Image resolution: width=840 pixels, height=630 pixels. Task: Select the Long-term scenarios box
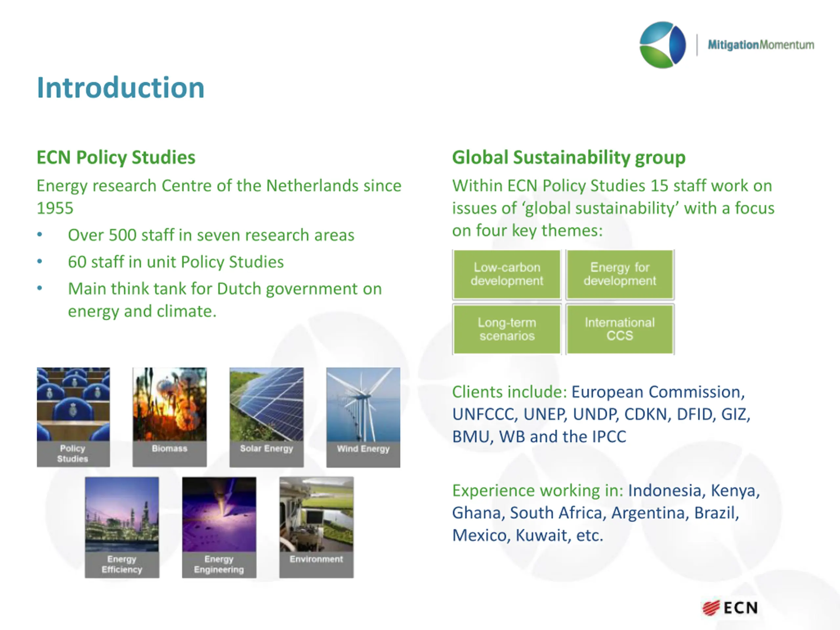pyautogui.click(x=507, y=329)
